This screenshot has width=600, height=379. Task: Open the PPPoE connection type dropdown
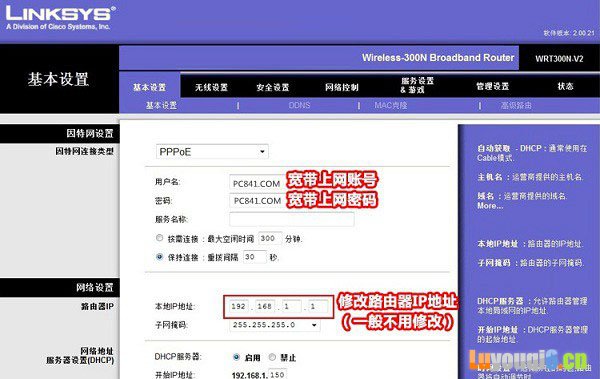(x=212, y=152)
